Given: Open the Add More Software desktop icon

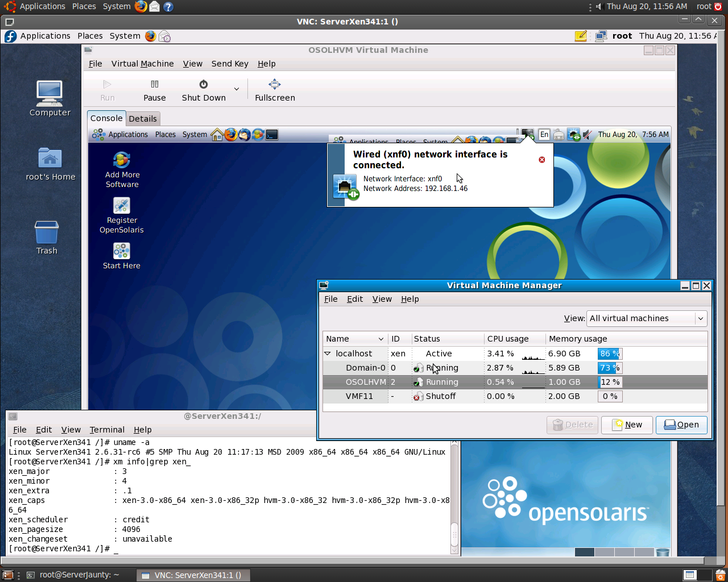Looking at the screenshot, I should (x=122, y=170).
